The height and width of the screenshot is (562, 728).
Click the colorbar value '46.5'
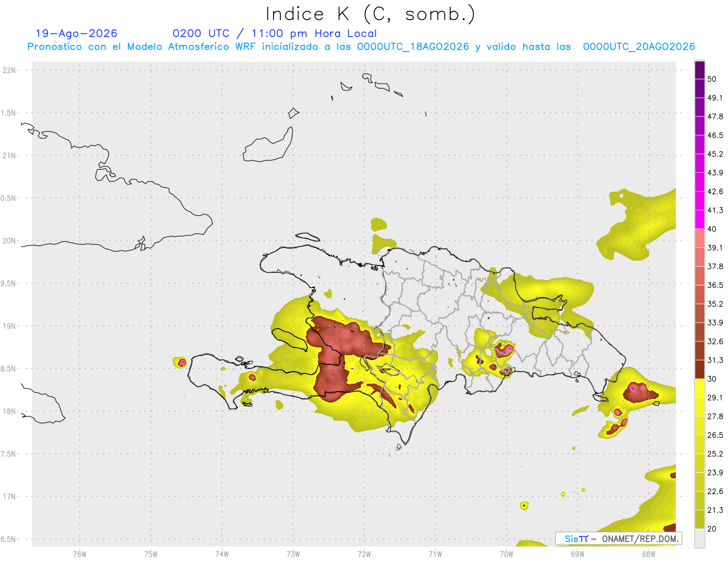tap(715, 135)
